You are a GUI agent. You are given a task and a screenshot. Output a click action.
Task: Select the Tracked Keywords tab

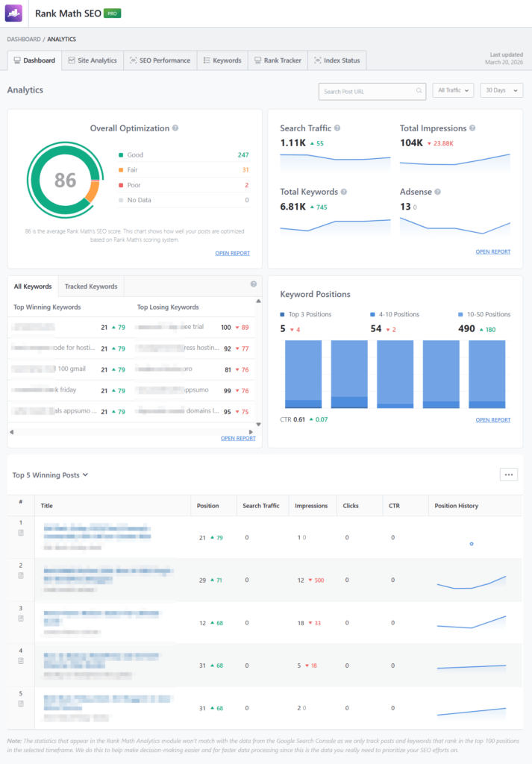point(91,286)
